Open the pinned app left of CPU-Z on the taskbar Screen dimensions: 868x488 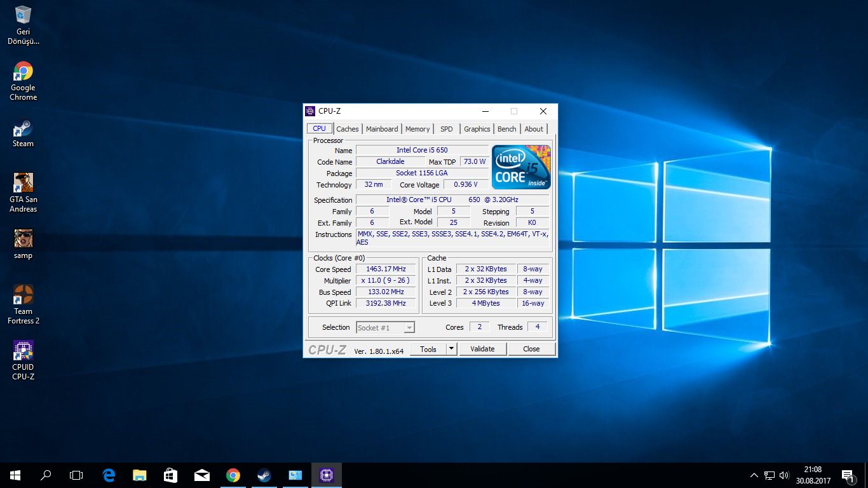295,475
